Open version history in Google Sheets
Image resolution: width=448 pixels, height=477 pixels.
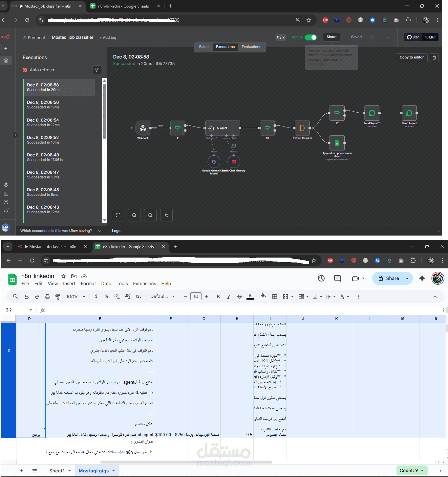(321, 278)
